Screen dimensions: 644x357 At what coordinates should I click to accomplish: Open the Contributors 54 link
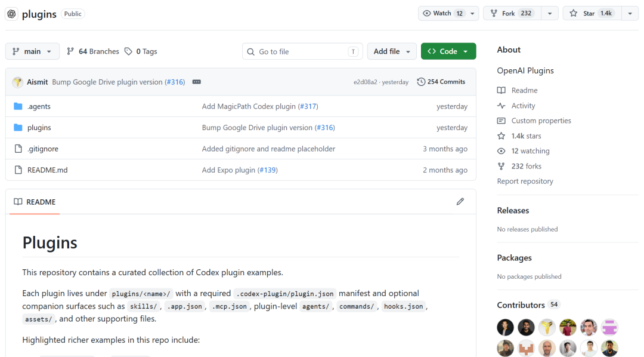coord(528,305)
